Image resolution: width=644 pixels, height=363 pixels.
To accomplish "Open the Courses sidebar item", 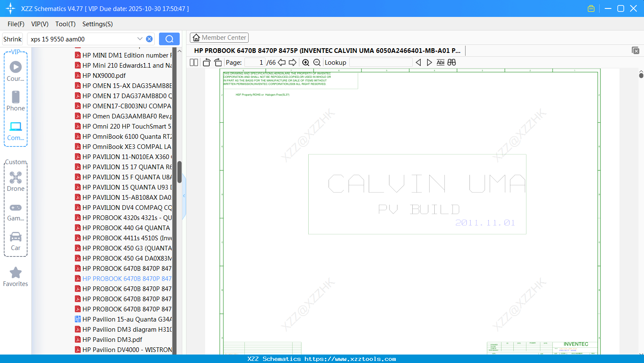I will [x=16, y=71].
